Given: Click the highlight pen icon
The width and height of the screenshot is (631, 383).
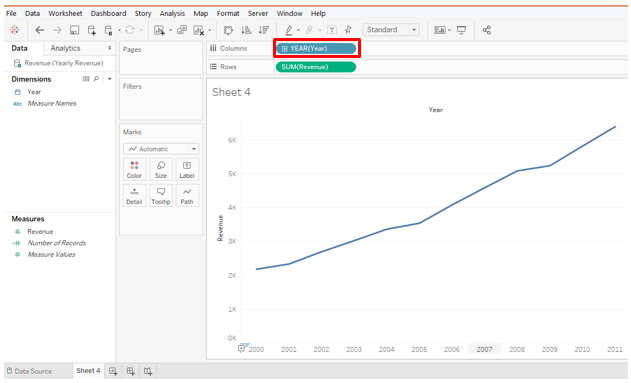Looking at the screenshot, I should (289, 30).
